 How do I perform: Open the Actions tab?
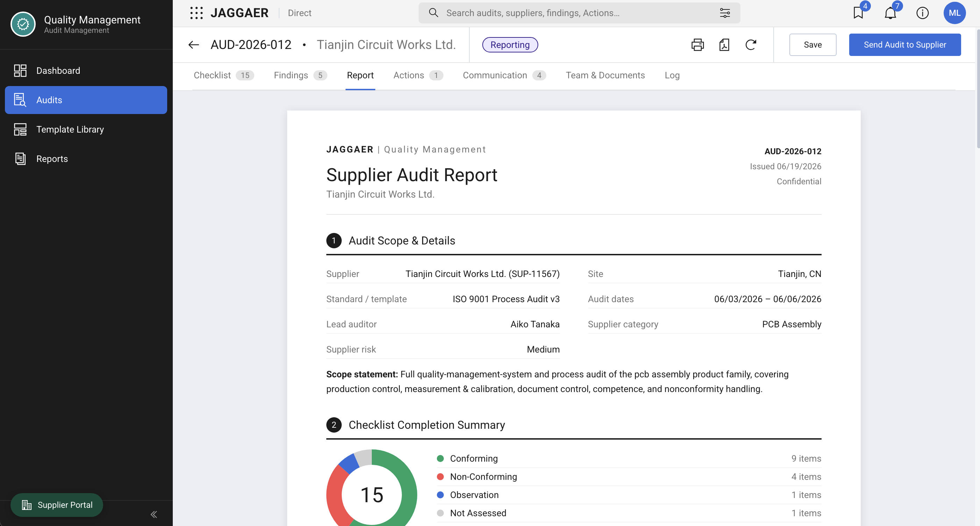[418, 75]
